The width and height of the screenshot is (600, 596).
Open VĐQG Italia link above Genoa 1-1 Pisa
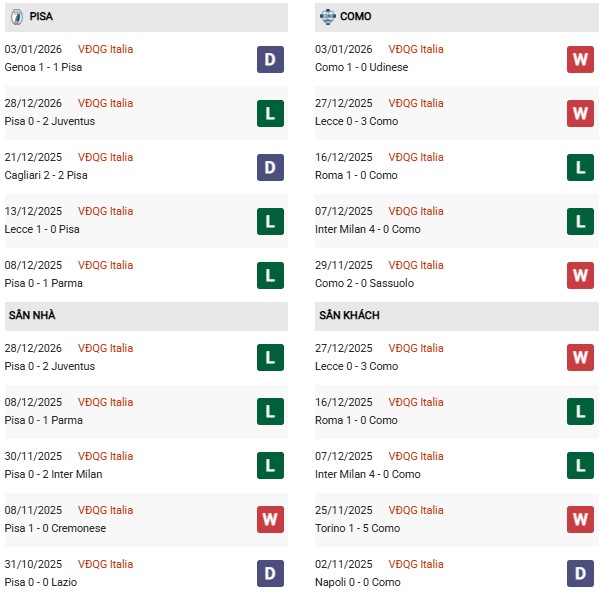pos(105,49)
